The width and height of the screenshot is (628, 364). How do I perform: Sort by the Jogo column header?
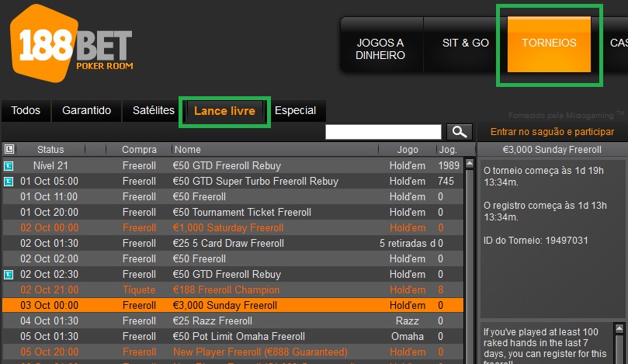point(408,149)
